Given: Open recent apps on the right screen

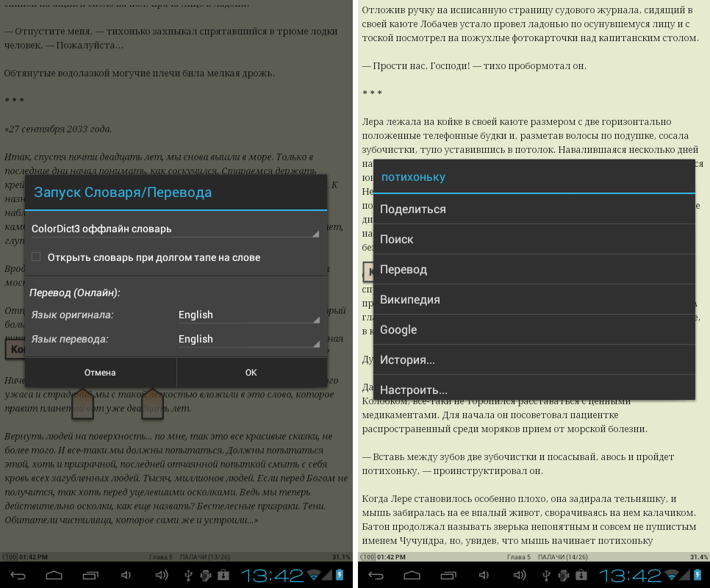Looking at the screenshot, I should [x=448, y=576].
